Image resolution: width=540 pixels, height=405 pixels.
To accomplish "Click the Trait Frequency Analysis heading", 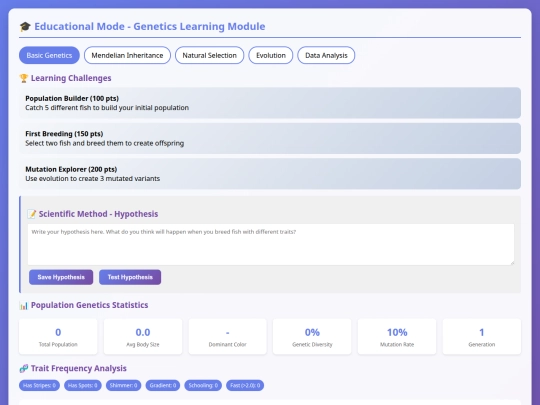I will click(79, 368).
